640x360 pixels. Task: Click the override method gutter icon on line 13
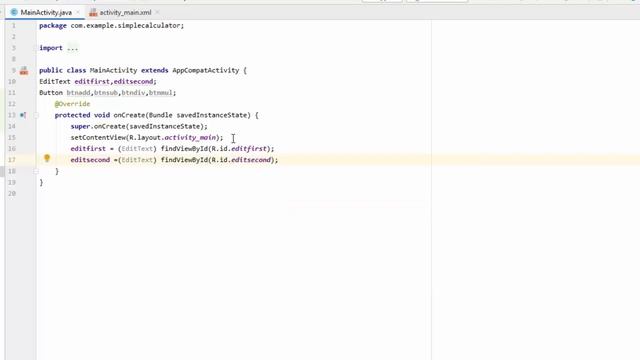(23, 115)
